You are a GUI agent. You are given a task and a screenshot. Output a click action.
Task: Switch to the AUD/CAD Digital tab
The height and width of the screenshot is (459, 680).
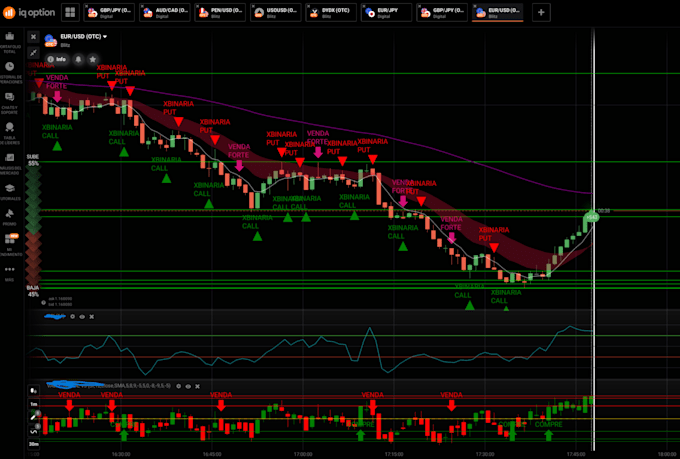click(165, 13)
